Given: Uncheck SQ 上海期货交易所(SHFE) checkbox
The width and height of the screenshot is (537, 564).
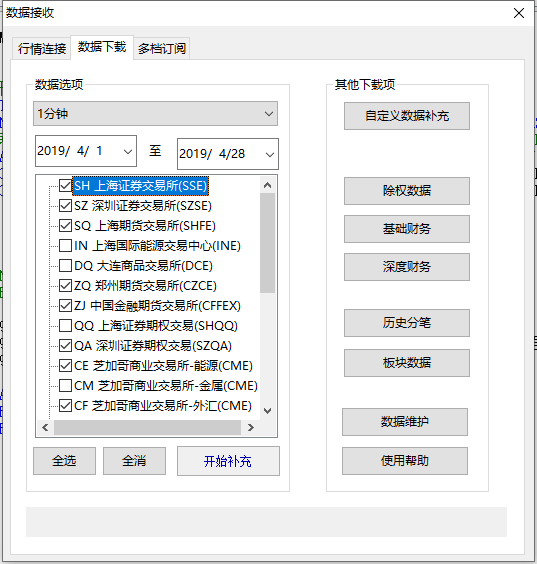Looking at the screenshot, I should coord(65,226).
